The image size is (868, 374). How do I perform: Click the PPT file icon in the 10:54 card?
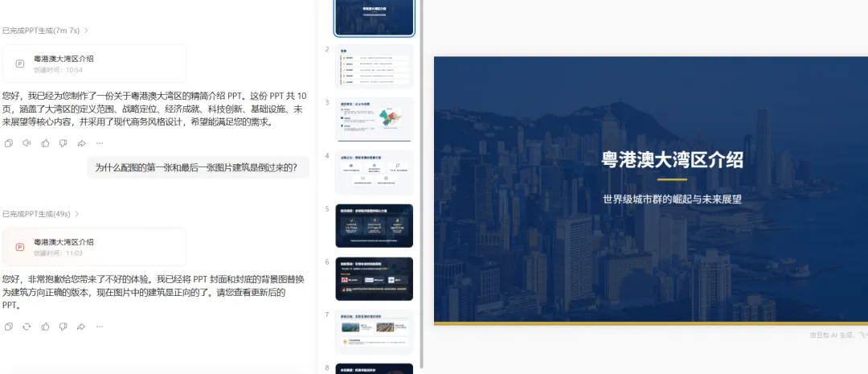click(x=20, y=64)
